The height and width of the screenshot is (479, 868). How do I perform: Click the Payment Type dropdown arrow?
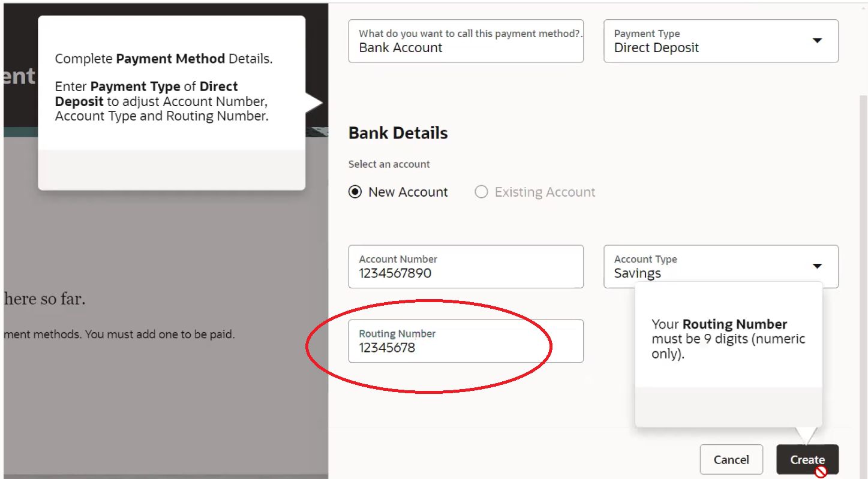816,41
